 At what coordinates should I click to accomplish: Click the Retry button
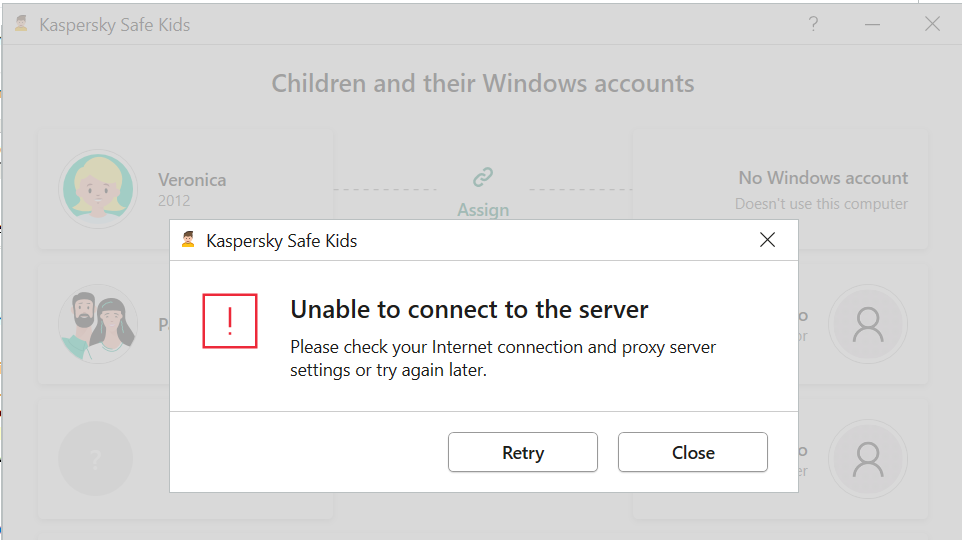pos(522,452)
